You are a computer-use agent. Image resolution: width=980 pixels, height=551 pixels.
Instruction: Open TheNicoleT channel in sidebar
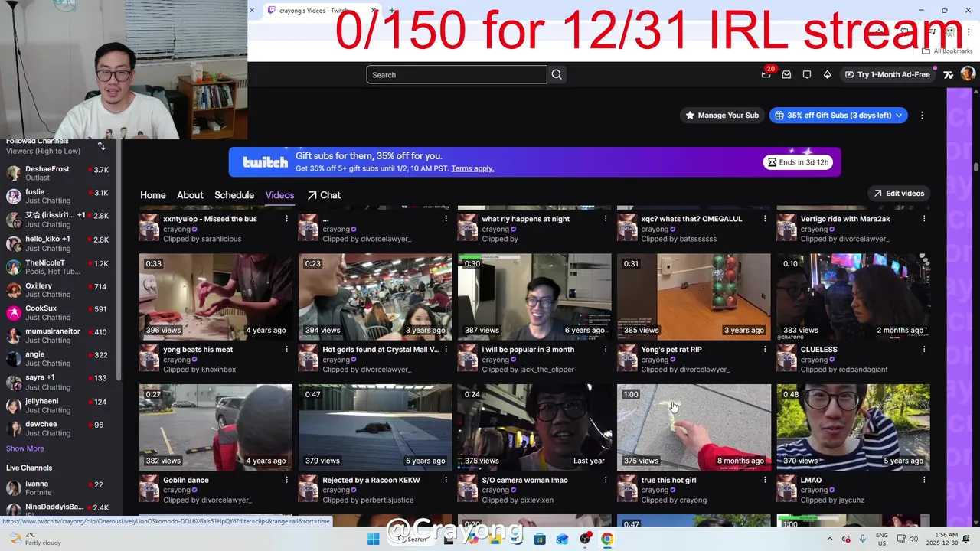pyautogui.click(x=58, y=266)
